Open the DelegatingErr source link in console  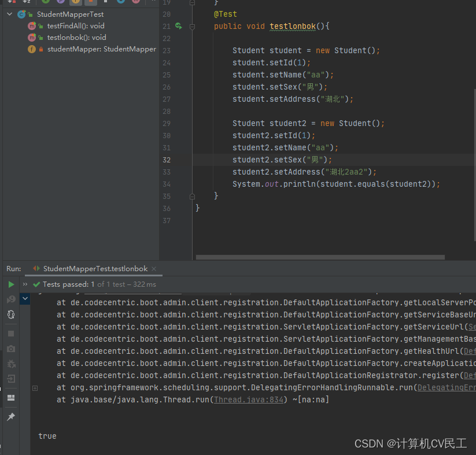pyautogui.click(x=447, y=387)
